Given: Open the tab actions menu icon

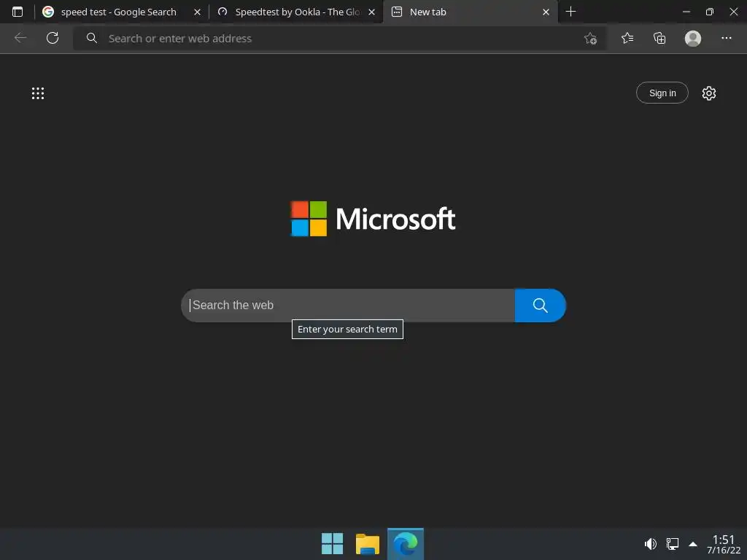Looking at the screenshot, I should [18, 12].
